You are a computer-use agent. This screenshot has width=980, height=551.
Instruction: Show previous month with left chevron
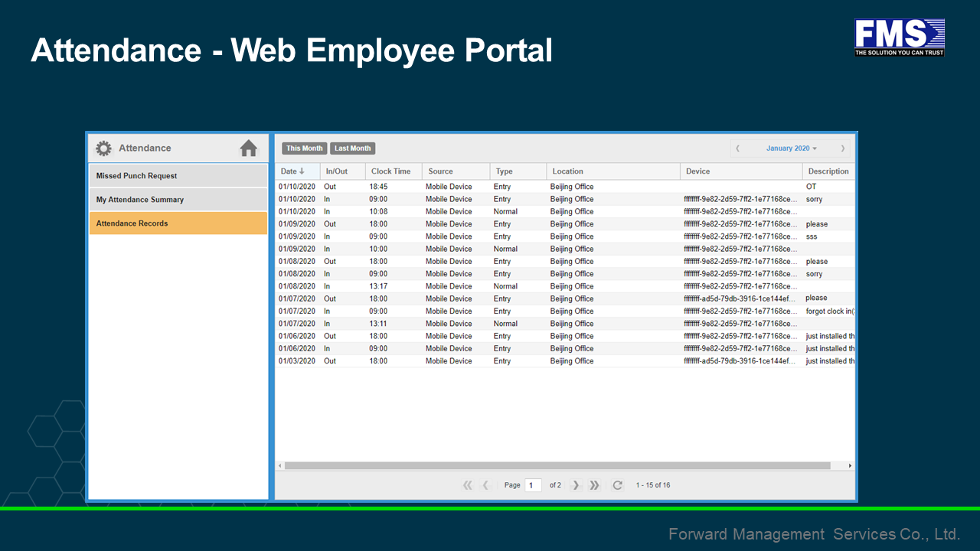pos(738,148)
